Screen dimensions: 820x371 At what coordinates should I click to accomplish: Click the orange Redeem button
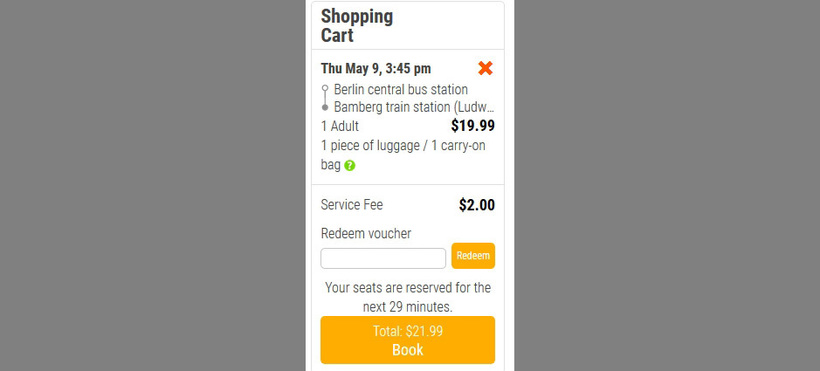[473, 256]
